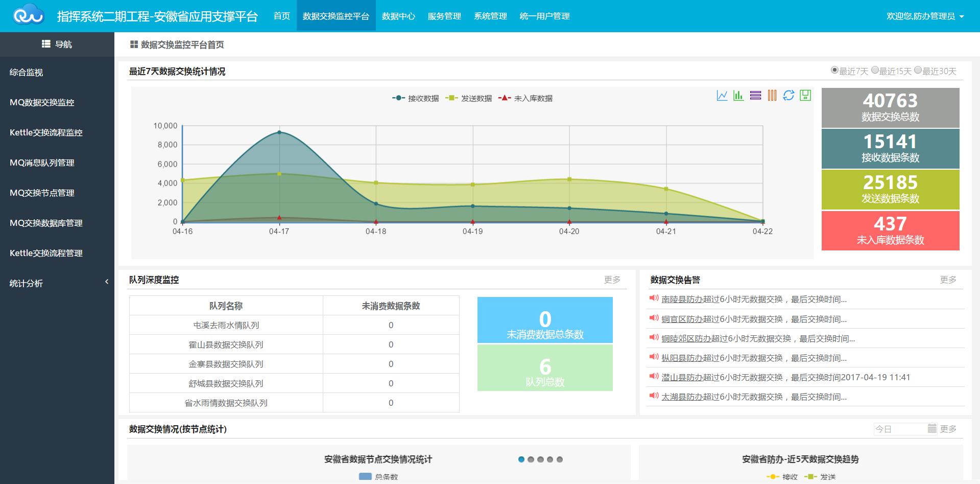Toggle 接收数据 legend series

[416, 98]
